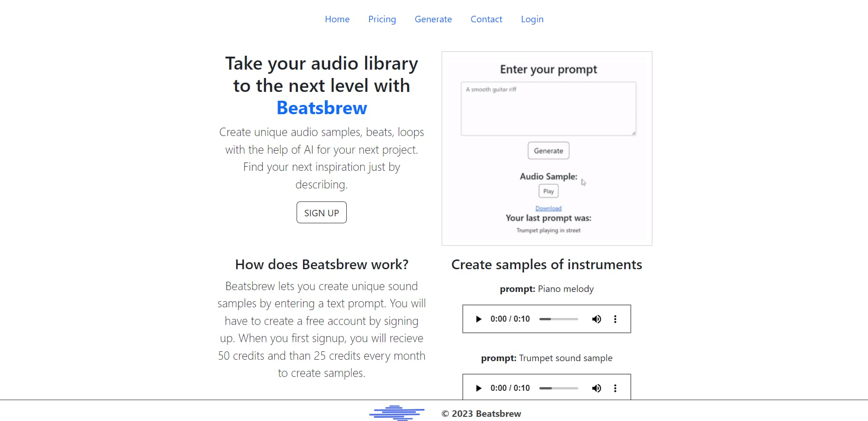Screen dimensions: 868x421
Task: Click the Beatsbrew waveform logo in the footer
Action: click(397, 412)
